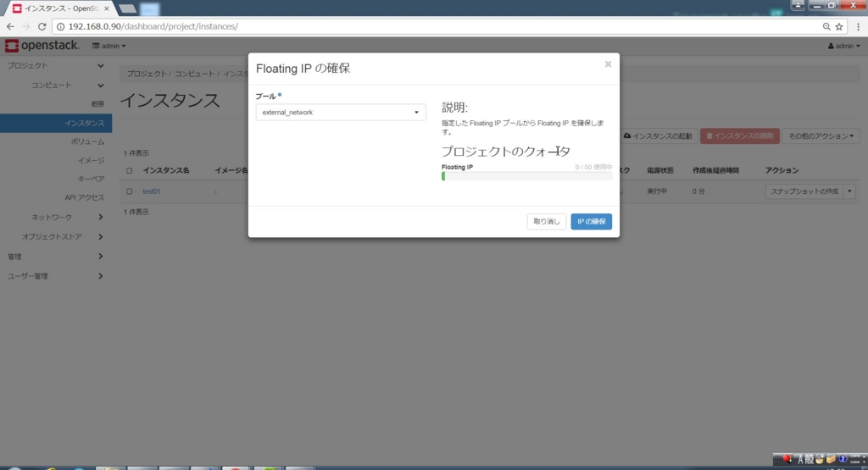Select インスタンス in the sidebar
This screenshot has height=470, width=868.
[55, 123]
